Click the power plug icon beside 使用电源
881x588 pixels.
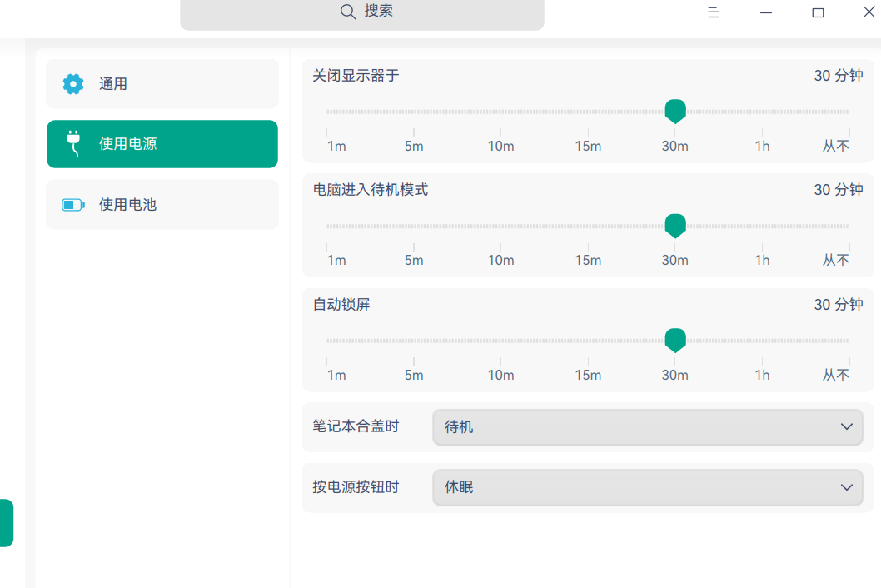[73, 143]
